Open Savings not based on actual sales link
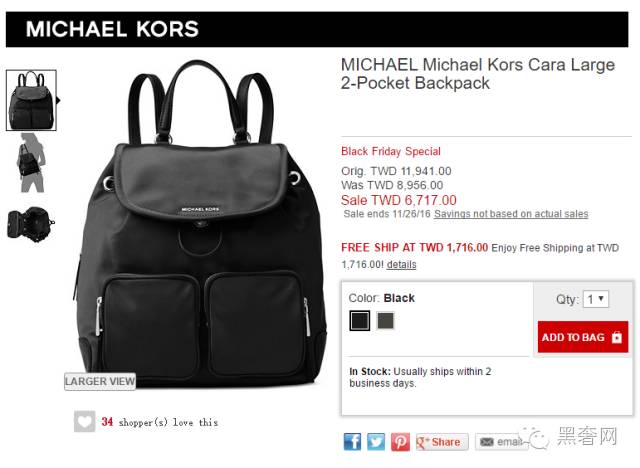Image resolution: width=640 pixels, height=468 pixels. [x=511, y=214]
